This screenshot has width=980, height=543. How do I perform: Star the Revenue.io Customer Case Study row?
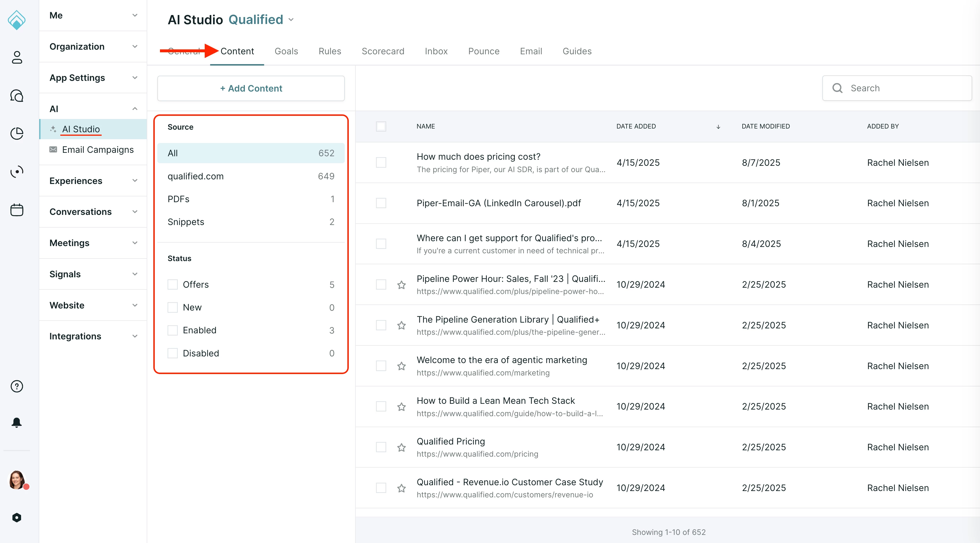pos(401,488)
